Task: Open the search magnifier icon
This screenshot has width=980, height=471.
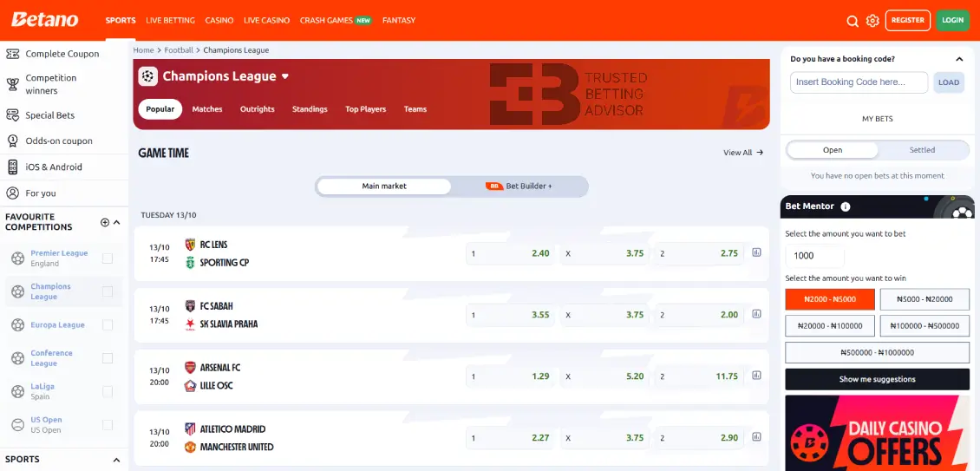Action: click(852, 22)
